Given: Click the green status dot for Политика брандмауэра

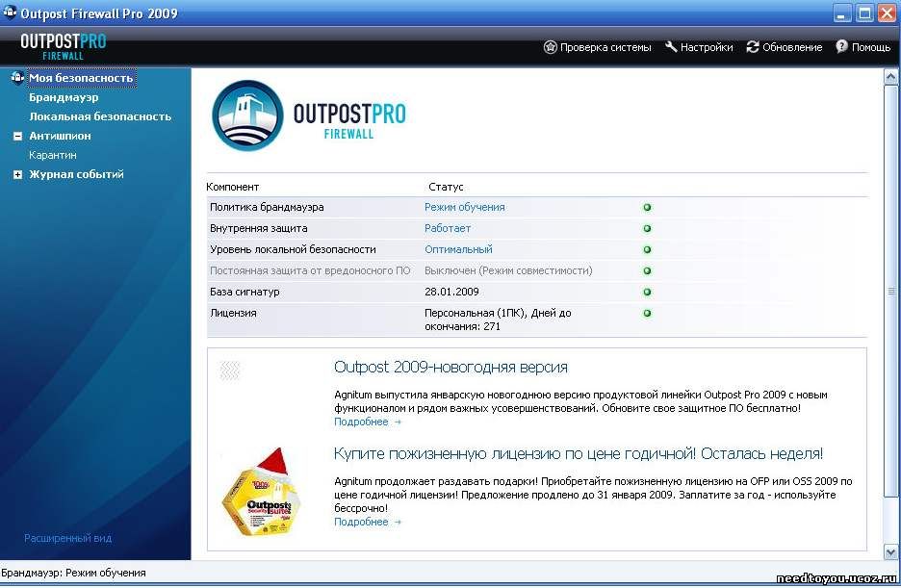Looking at the screenshot, I should click(647, 207).
